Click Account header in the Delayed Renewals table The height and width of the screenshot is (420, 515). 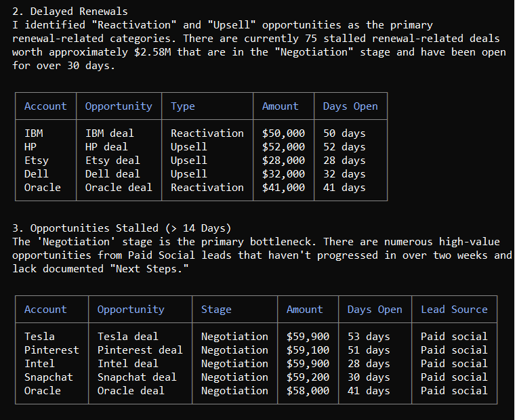[45, 106]
